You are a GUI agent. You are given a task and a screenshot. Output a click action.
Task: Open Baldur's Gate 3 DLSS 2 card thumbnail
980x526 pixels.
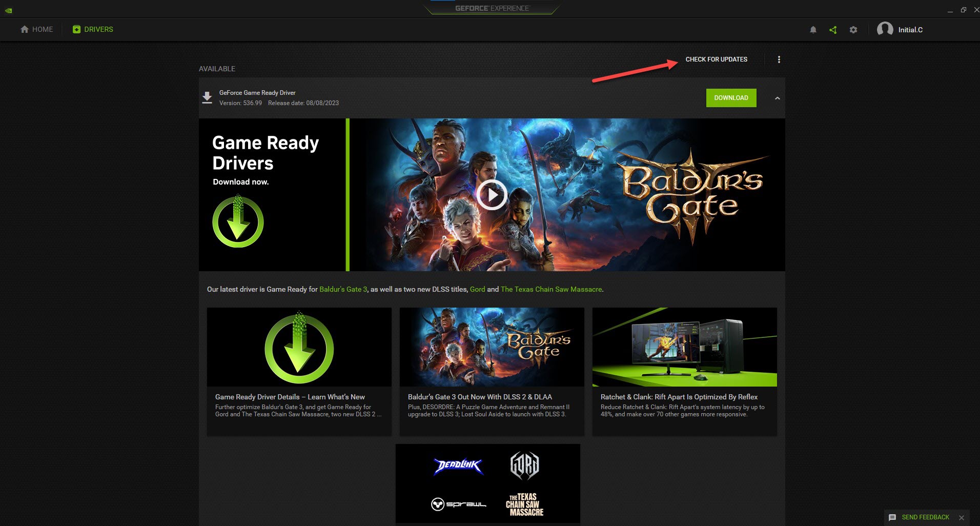coord(492,347)
